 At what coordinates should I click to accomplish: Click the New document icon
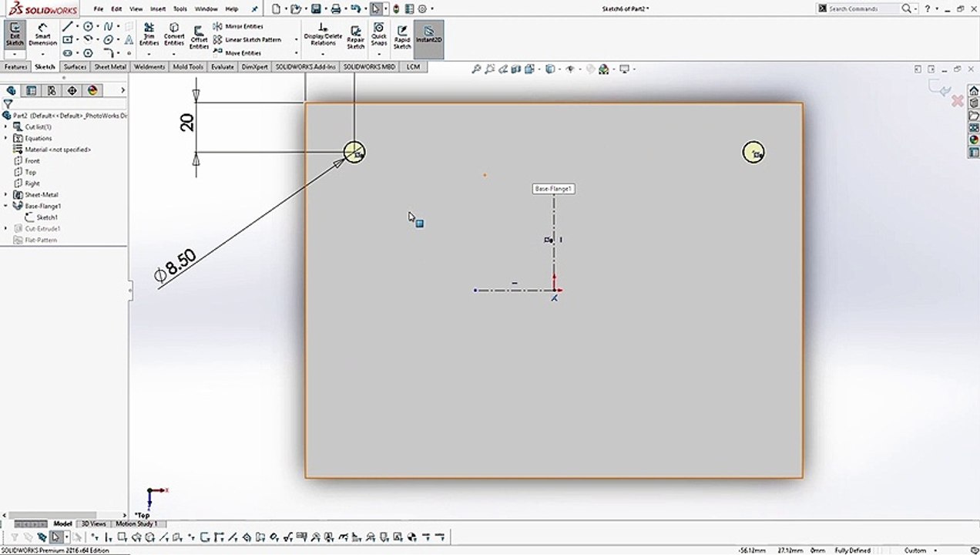[x=276, y=8]
